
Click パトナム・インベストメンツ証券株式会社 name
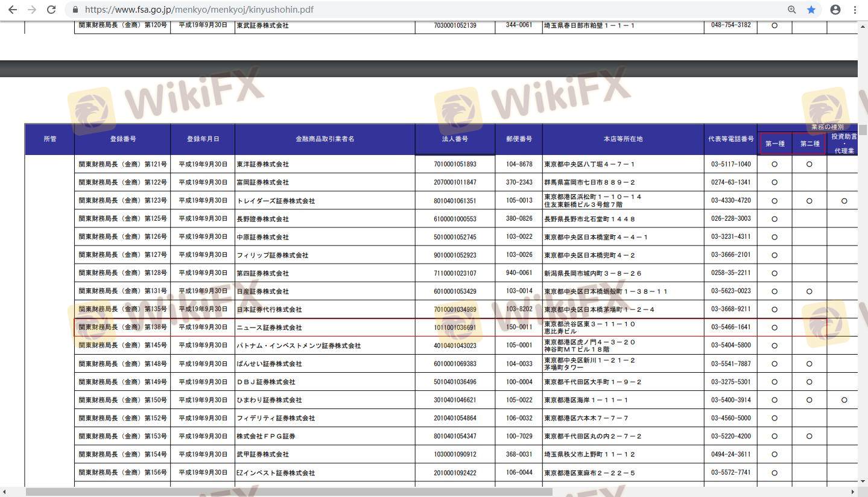tap(299, 346)
